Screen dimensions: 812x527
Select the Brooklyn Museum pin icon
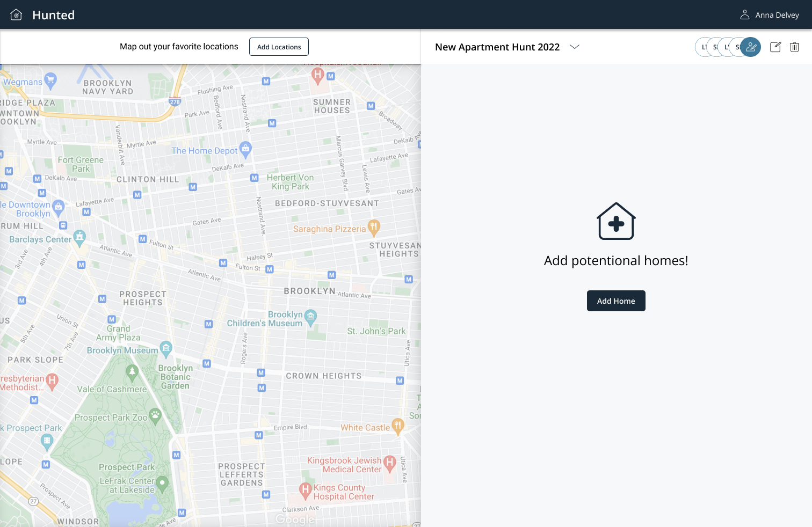tap(166, 349)
